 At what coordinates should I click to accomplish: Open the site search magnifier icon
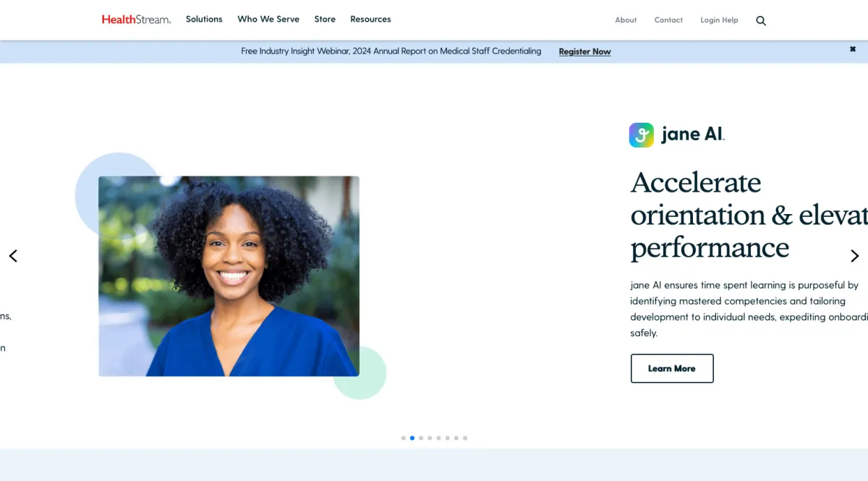[x=761, y=21]
